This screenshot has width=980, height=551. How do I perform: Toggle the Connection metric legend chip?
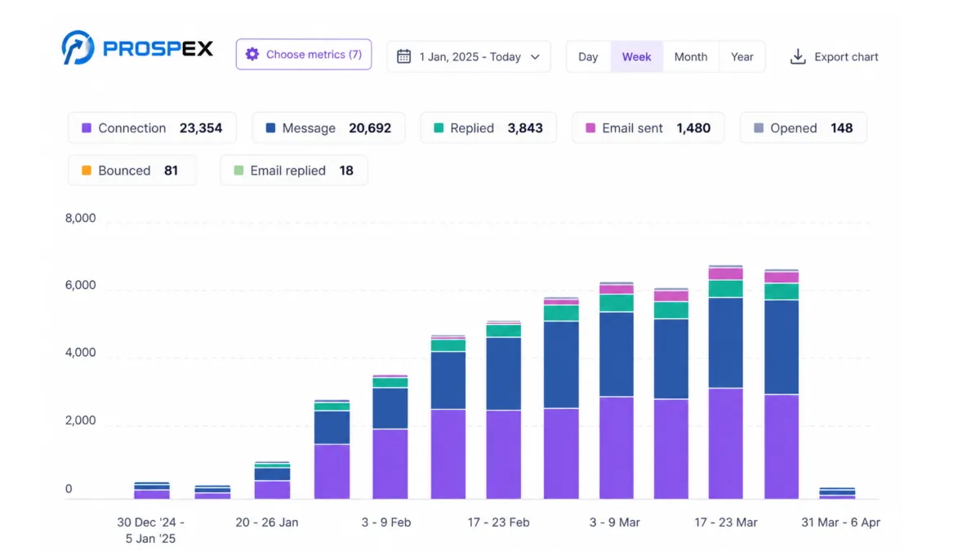pos(152,128)
